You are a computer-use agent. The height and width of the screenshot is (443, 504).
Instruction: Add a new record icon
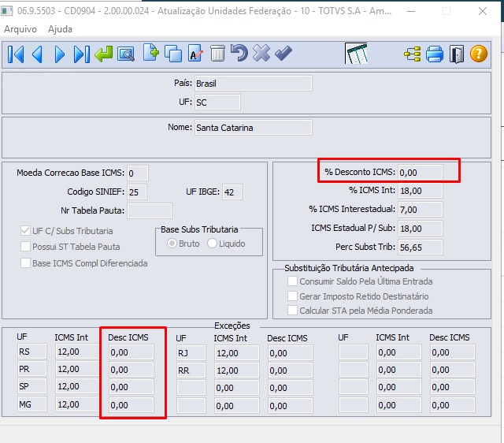(150, 52)
